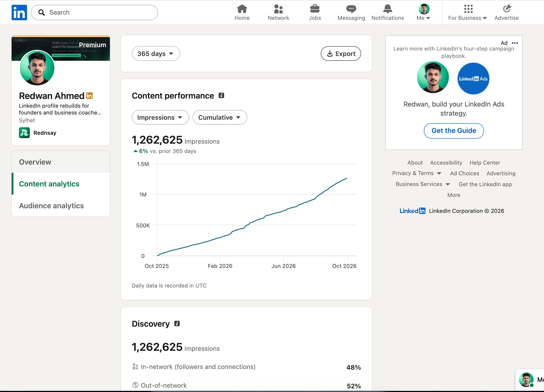Open the Ad Choices footer link
The image size is (544, 392).
[x=464, y=173]
